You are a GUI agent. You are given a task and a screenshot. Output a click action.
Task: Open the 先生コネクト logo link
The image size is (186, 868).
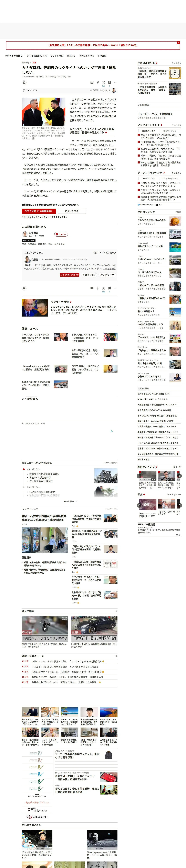click(37, 817)
